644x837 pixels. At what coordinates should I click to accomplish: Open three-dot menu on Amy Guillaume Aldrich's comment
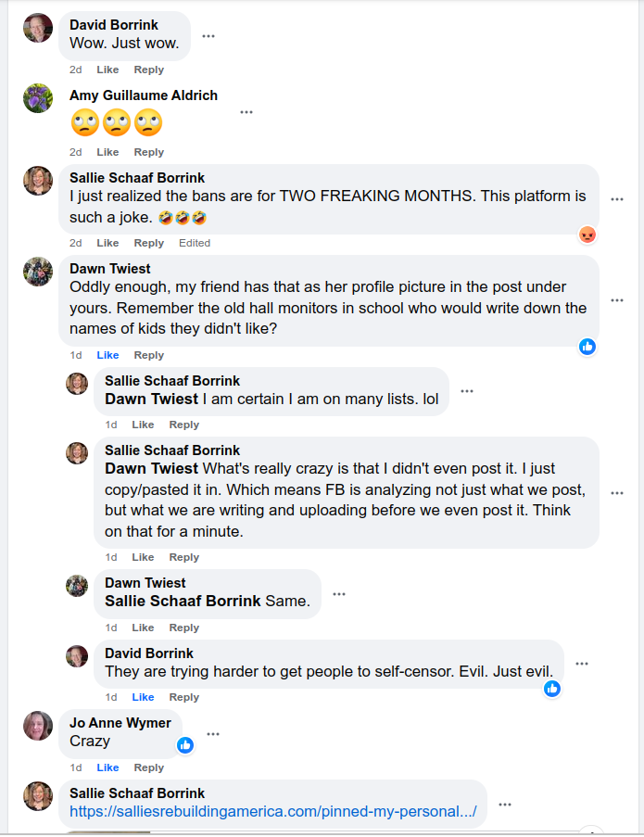coord(246,112)
